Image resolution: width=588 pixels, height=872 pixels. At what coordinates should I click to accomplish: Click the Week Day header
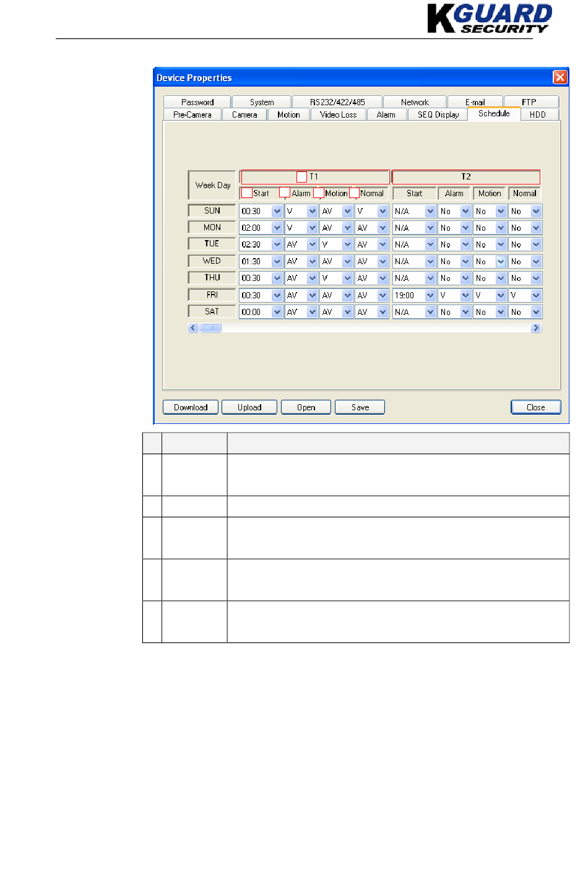pos(212,185)
